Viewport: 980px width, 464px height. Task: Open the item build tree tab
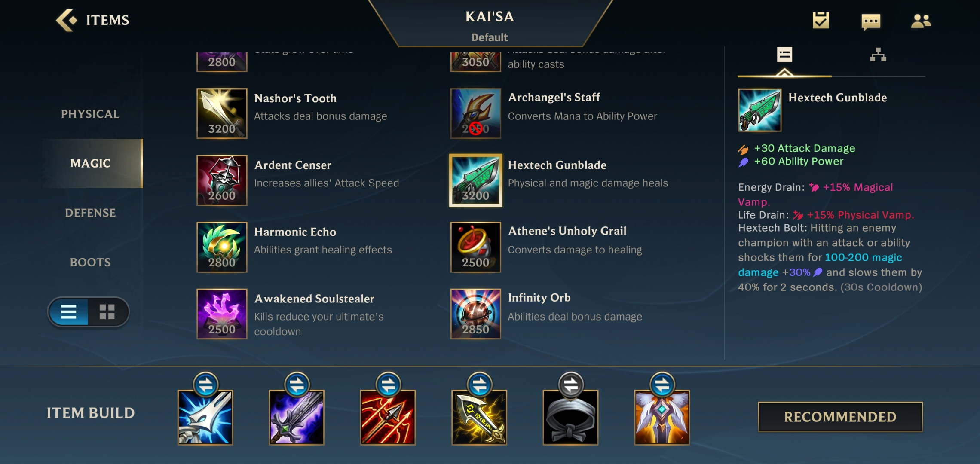pos(878,55)
